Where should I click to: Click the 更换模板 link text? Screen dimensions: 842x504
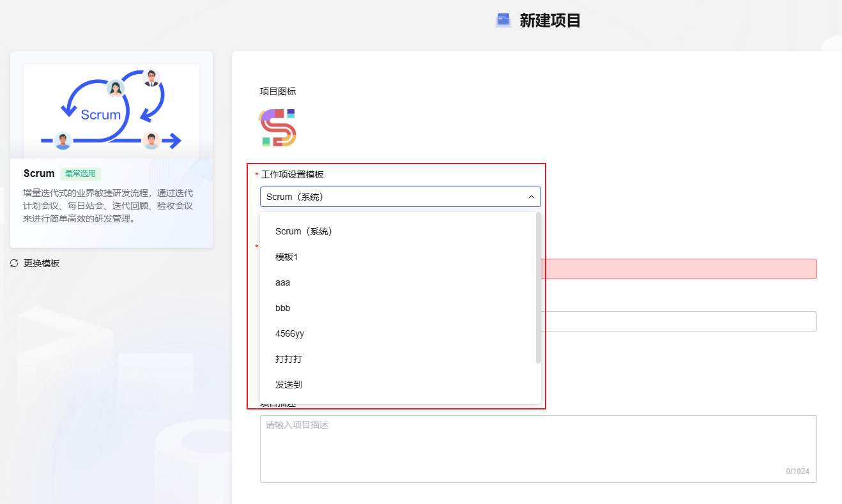pos(42,263)
